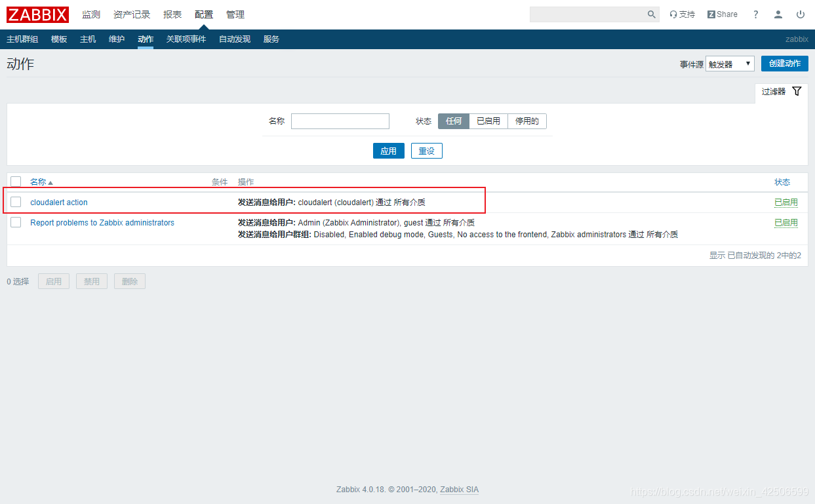The image size is (815, 504).
Task: Click the top search input field
Action: pos(588,14)
